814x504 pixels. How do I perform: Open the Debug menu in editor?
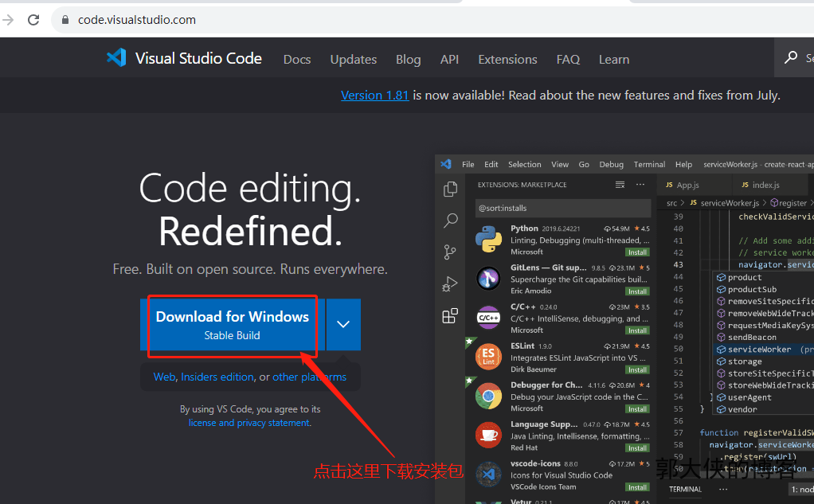[x=612, y=164]
